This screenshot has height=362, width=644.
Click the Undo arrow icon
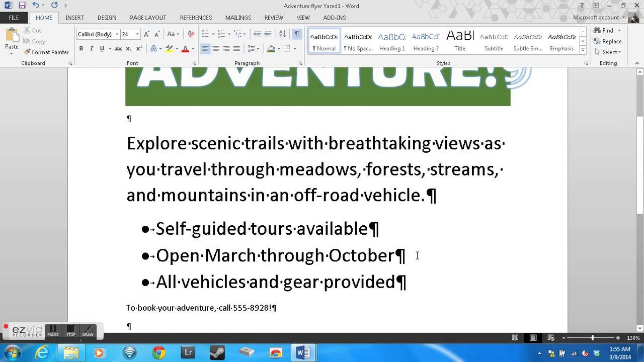35,6
